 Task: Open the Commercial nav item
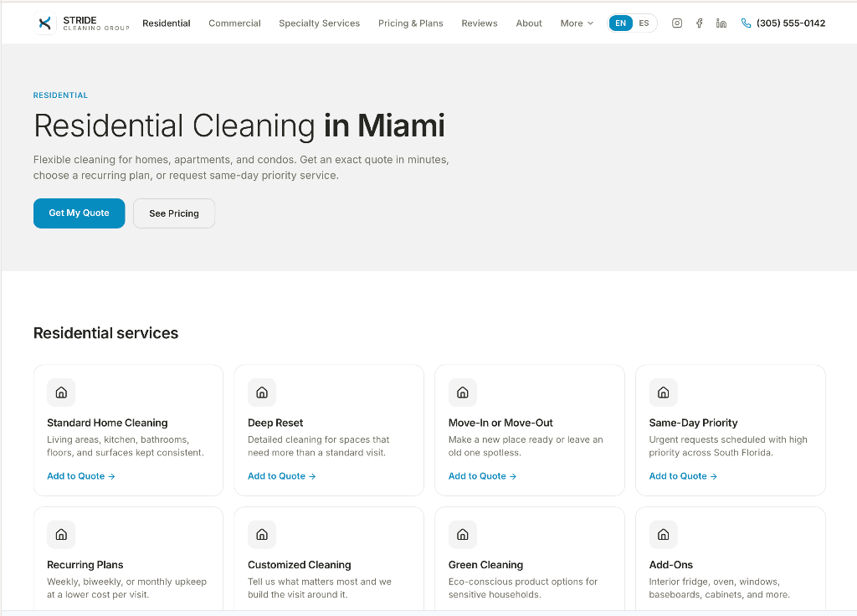click(234, 23)
